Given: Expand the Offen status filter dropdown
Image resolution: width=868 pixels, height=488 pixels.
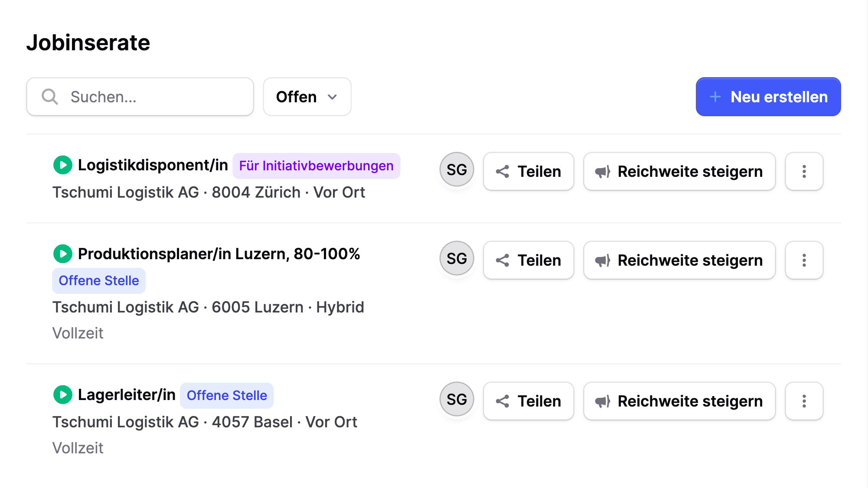Looking at the screenshot, I should click(x=307, y=97).
